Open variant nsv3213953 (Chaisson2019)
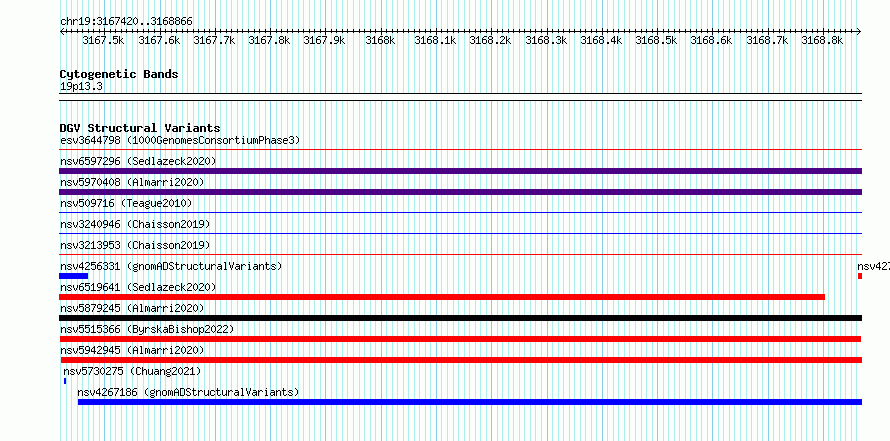Screen dimensions: 890x441 [x=135, y=245]
